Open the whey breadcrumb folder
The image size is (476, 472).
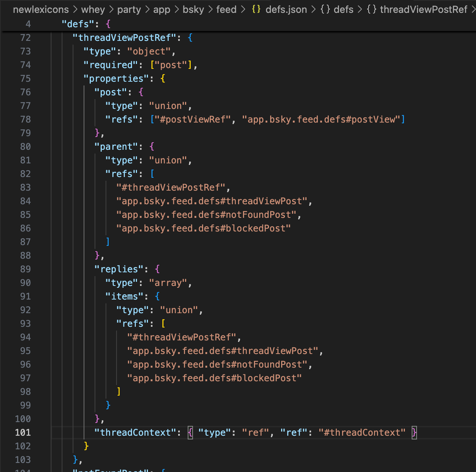tap(93, 9)
